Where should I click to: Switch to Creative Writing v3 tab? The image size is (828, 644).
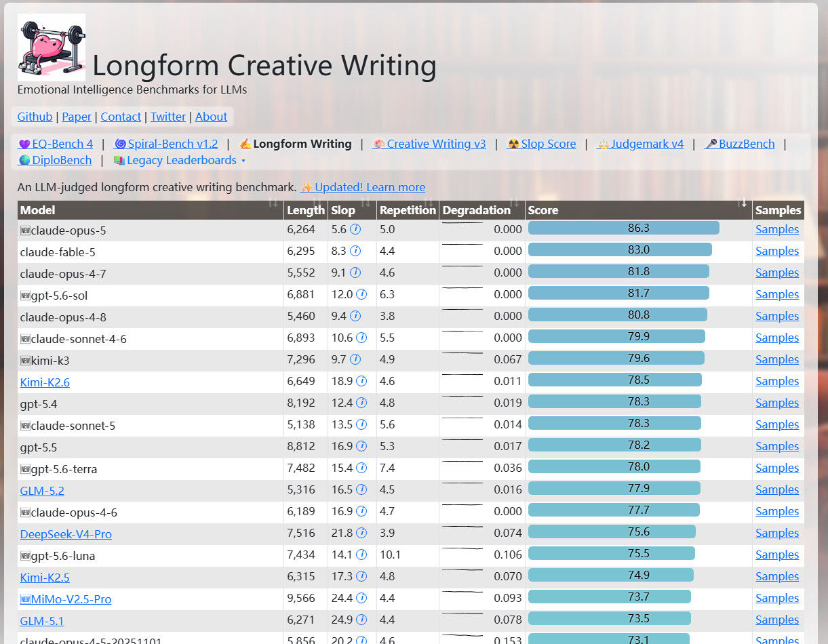point(429,144)
